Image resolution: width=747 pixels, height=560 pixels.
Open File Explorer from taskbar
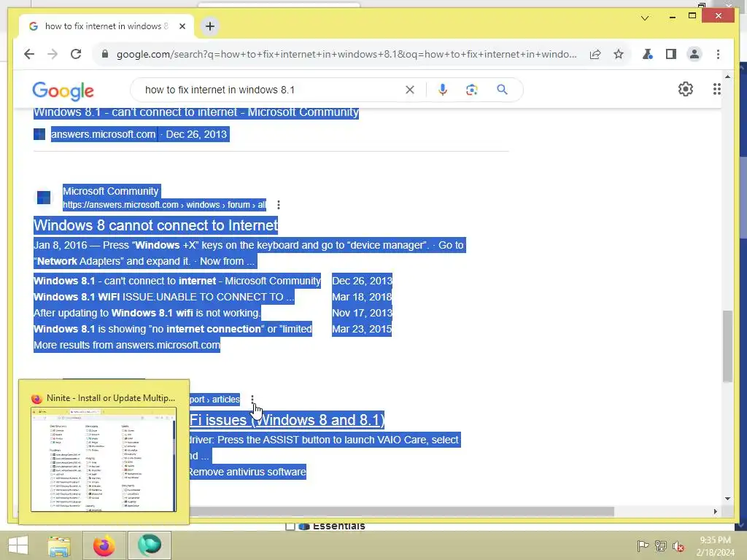pyautogui.click(x=59, y=545)
